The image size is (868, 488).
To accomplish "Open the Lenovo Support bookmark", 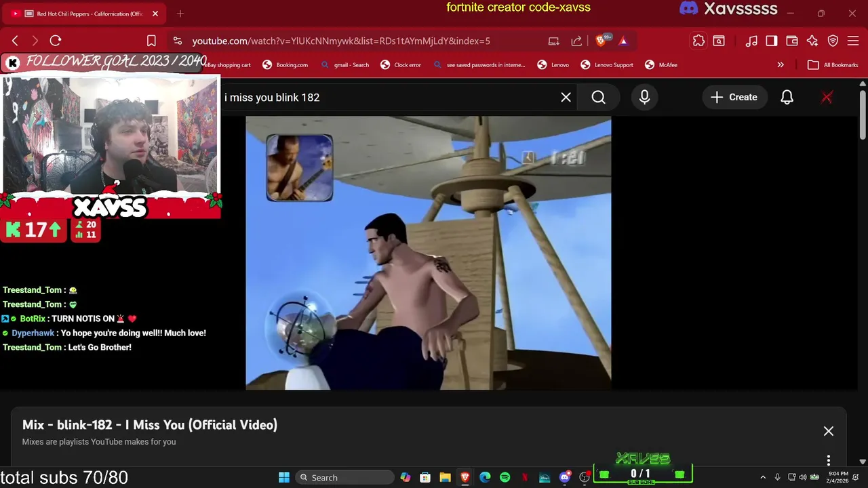I will (607, 65).
